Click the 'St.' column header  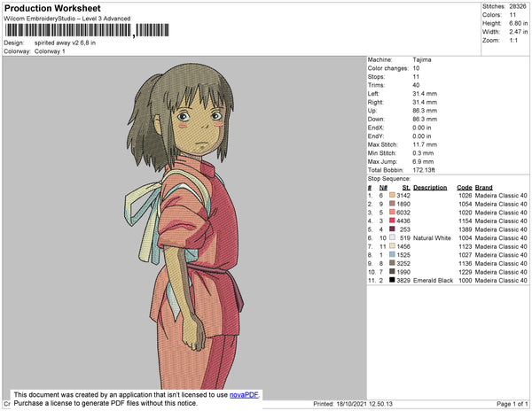406,188
